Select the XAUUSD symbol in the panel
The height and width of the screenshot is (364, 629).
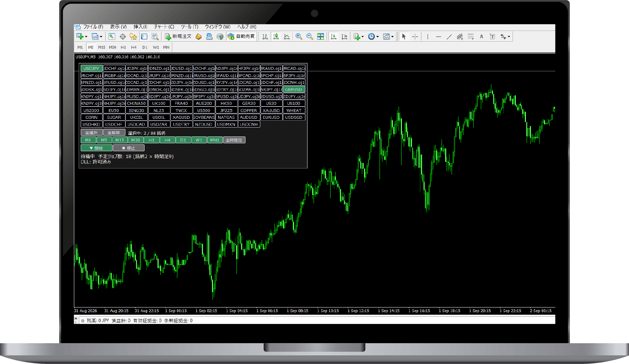point(271,111)
